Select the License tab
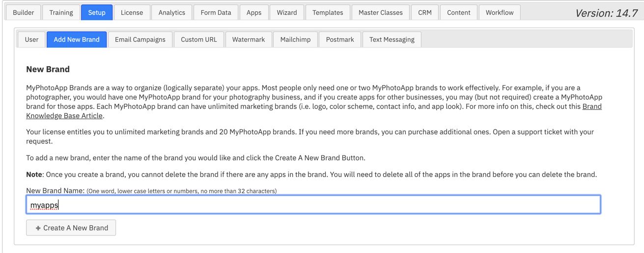Image resolution: width=644 pixels, height=253 pixels. [x=132, y=12]
